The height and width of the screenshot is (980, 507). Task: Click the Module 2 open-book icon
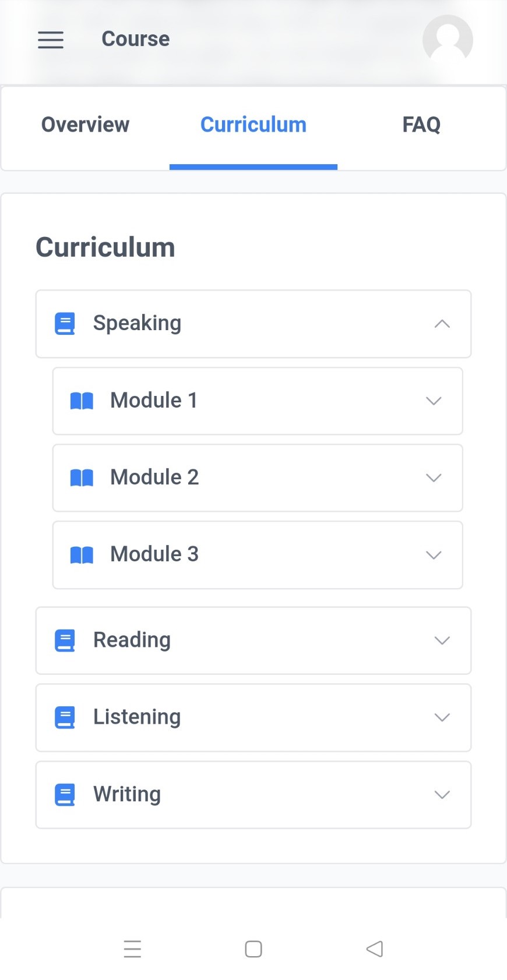(x=82, y=477)
